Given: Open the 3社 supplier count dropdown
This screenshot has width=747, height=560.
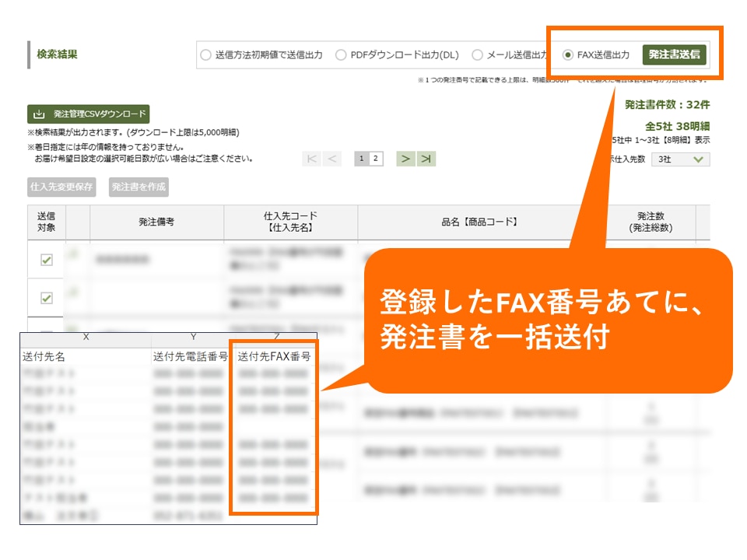Looking at the screenshot, I should [680, 159].
